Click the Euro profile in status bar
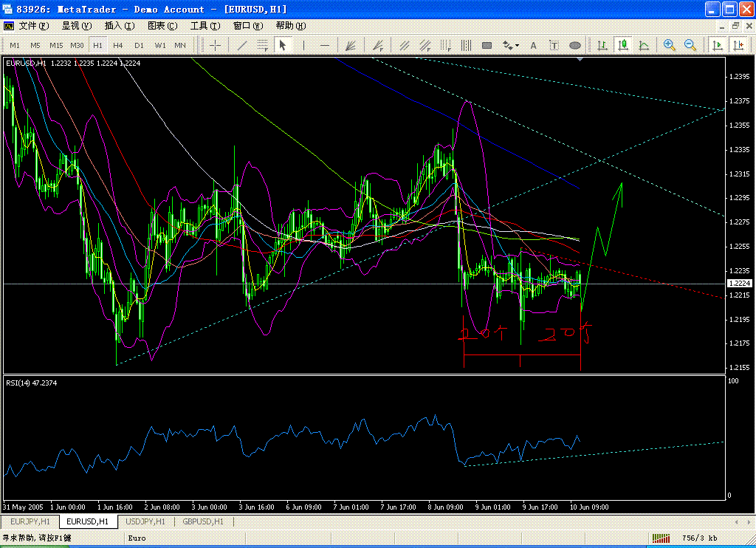Image resolution: width=756 pixels, height=548 pixels. click(137, 538)
